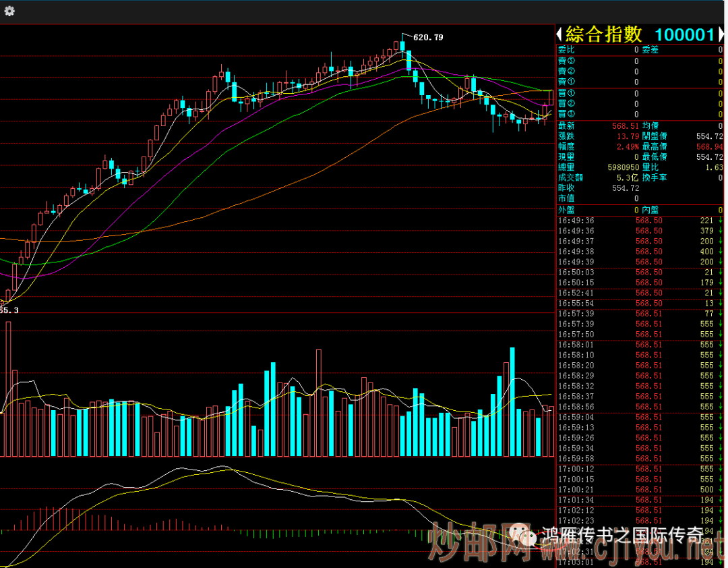This screenshot has height=568, width=728.
Task: Click the 620.79 peak price label
Action: [428, 37]
